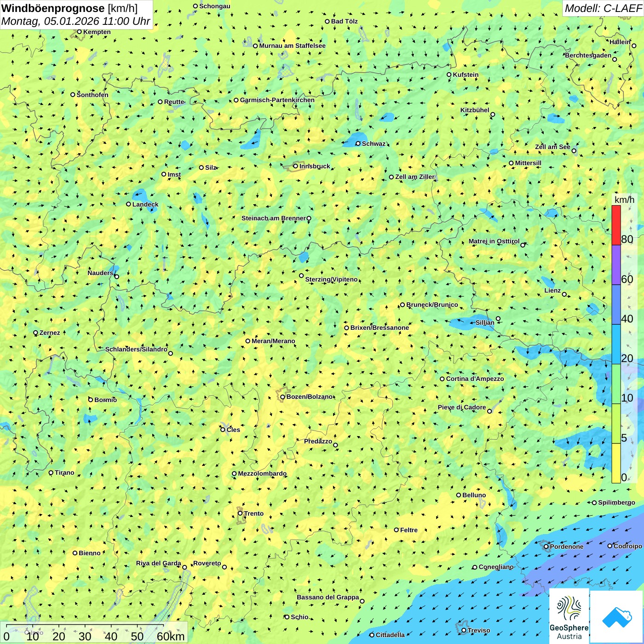Image resolution: width=644 pixels, height=644 pixels.
Task: Click the Sonthofen label
Action: tap(92, 95)
